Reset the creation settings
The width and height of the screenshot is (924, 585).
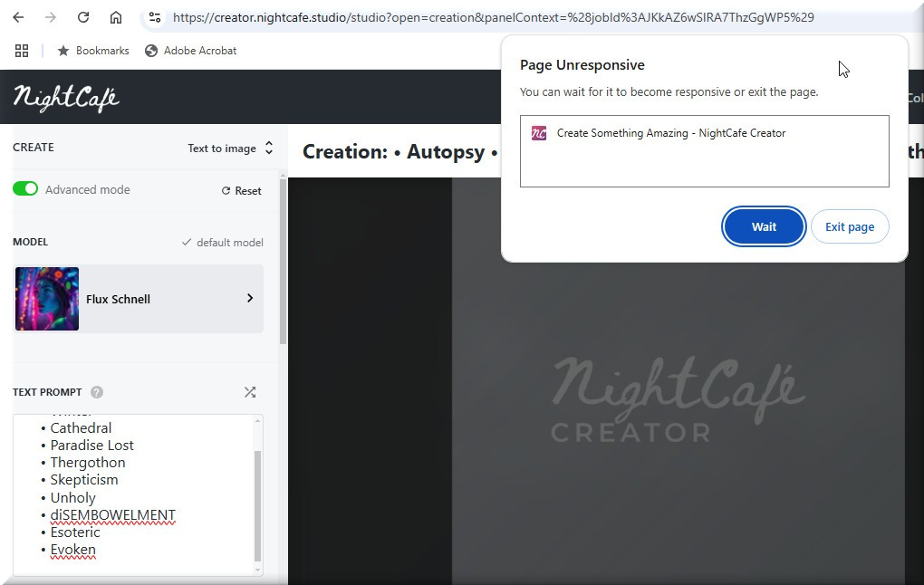pyautogui.click(x=241, y=191)
